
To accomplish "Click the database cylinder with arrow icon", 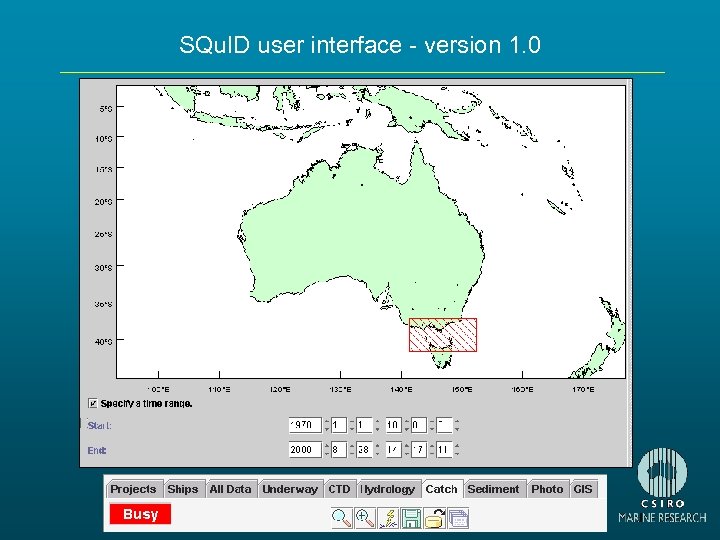I will pyautogui.click(x=434, y=518).
